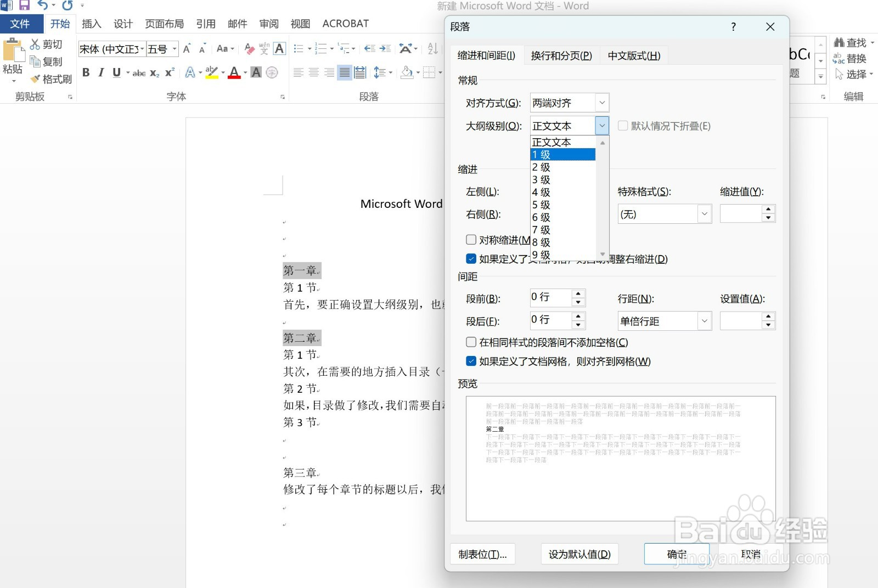
Task: Apply italic formatting
Action: 101,72
